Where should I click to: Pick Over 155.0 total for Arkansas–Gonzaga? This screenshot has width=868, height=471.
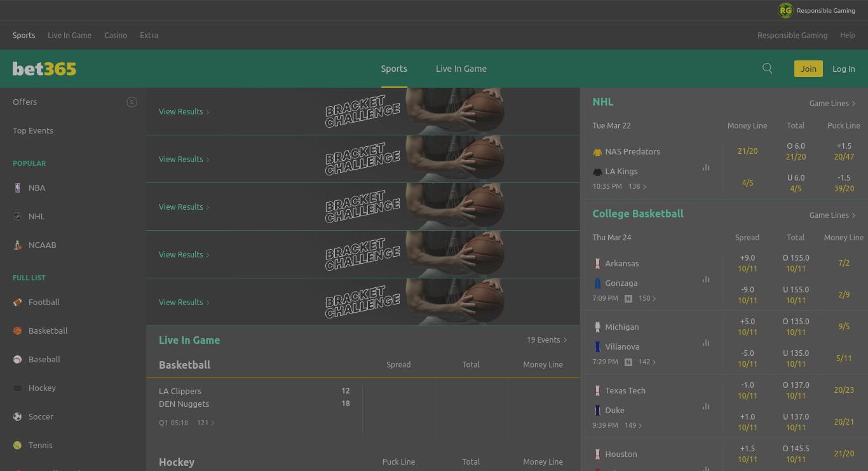(796, 263)
